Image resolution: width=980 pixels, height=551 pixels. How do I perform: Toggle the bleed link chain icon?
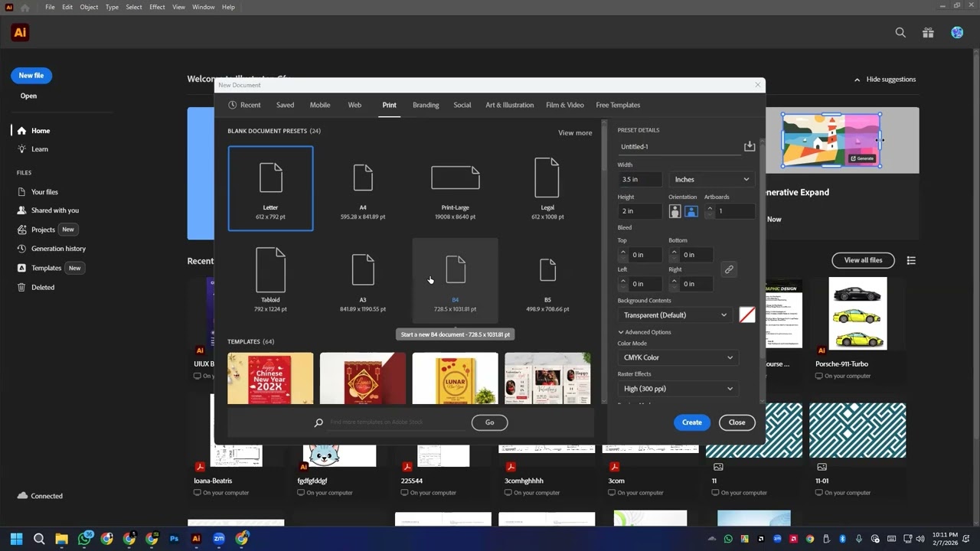729,269
